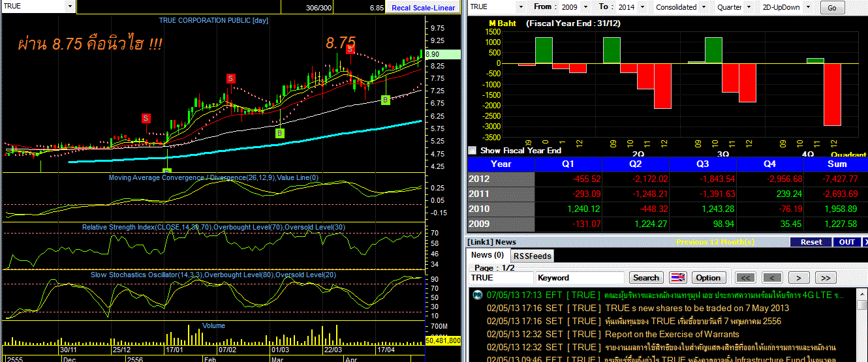The image size is (868, 362).
Task: Click the green 8.90 current price label
Action: point(442,54)
